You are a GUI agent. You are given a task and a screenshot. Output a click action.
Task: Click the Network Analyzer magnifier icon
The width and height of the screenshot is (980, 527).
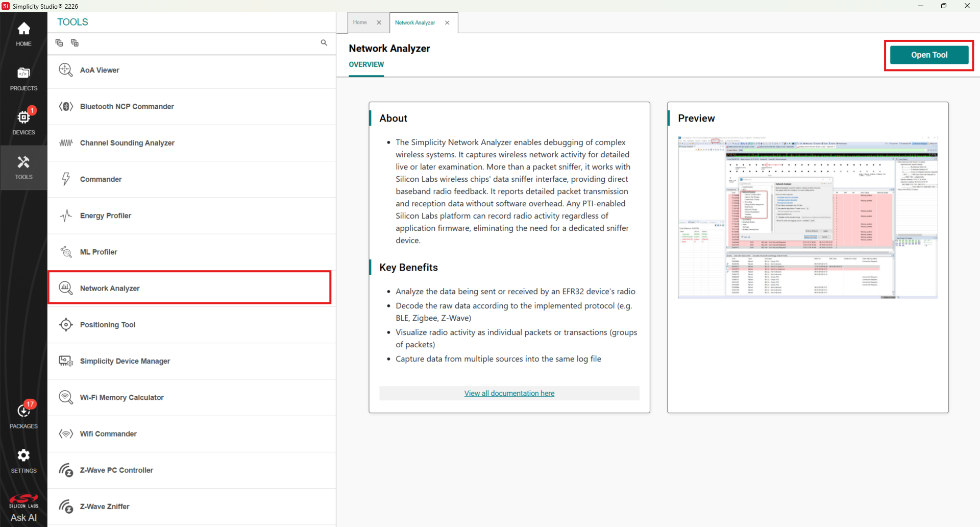pos(66,288)
